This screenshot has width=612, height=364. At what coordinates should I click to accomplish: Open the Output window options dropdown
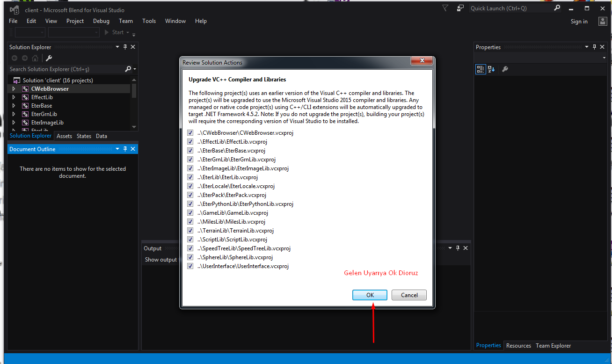pyautogui.click(x=450, y=248)
